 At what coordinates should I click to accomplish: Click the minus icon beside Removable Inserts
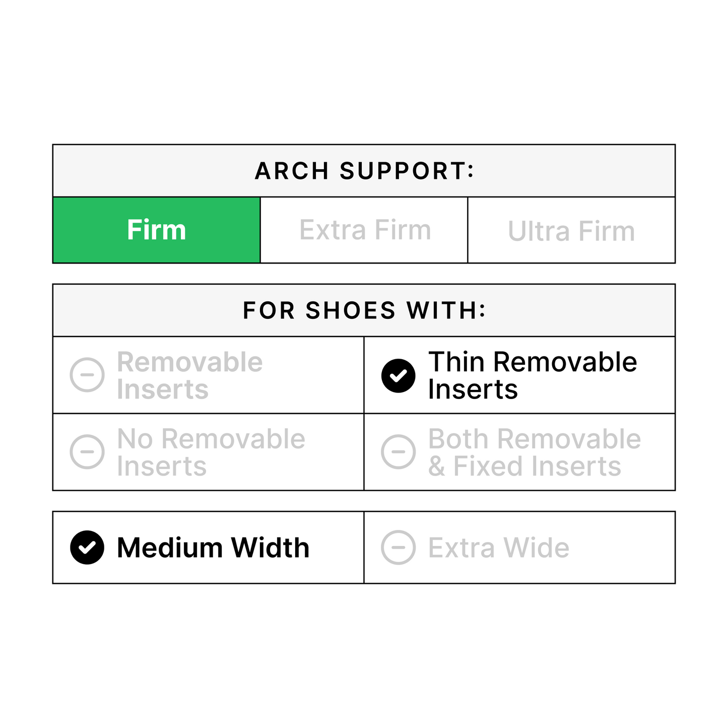coord(87,375)
